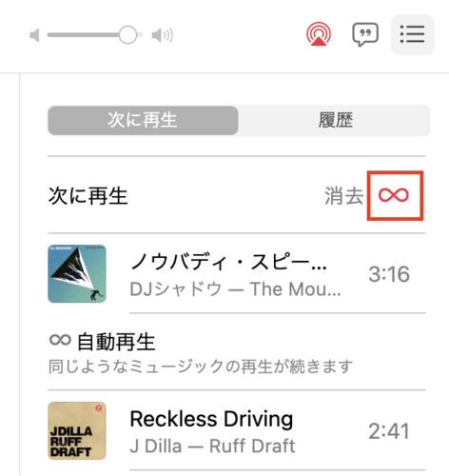Screen dimensions: 449x476
Task: Click the 2:41 duration of Reckless Driving
Action: tap(389, 431)
